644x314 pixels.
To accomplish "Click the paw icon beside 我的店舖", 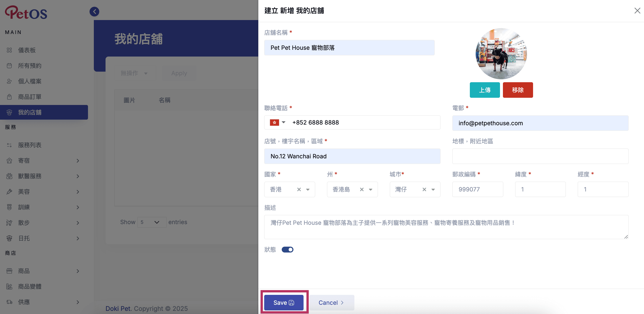I will (x=9, y=112).
